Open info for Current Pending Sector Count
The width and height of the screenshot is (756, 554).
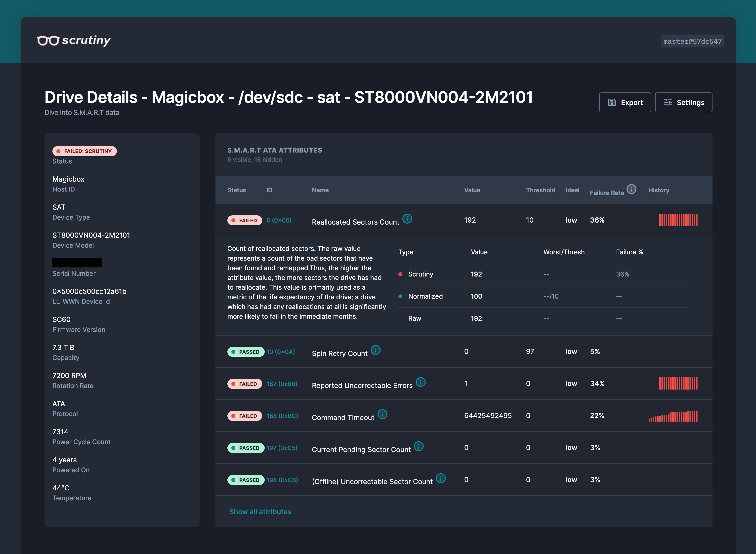point(419,446)
